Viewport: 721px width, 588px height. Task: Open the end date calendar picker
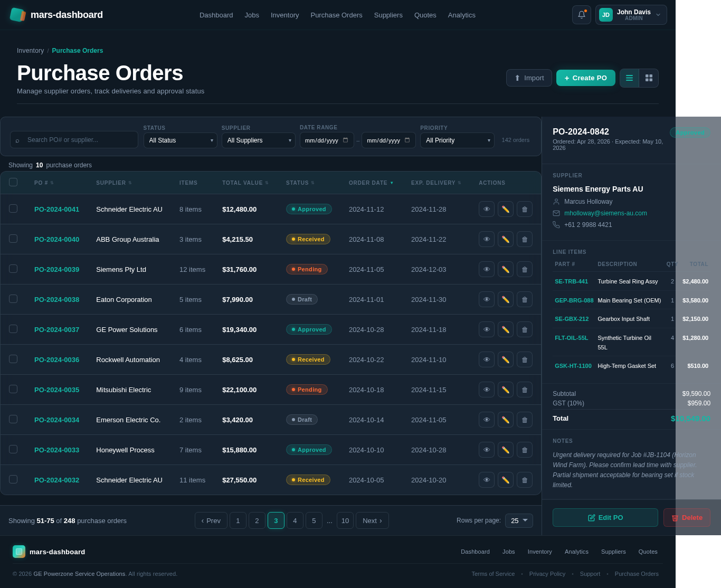click(x=407, y=140)
